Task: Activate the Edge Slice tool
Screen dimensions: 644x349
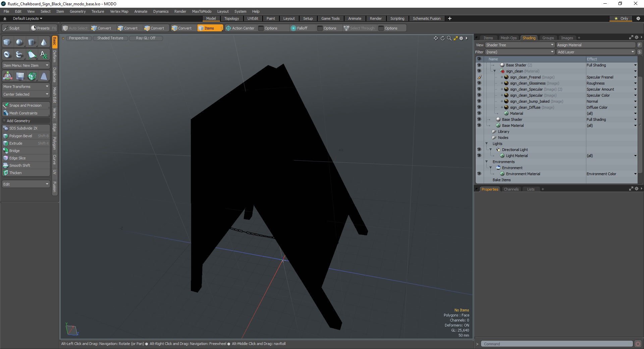Action: coord(26,158)
